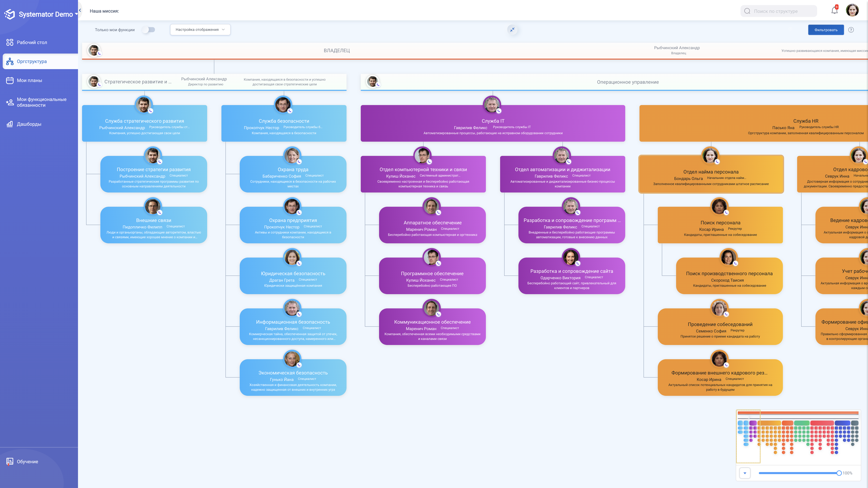Open the Служба IT card
868x488 pixels.
coord(493,124)
